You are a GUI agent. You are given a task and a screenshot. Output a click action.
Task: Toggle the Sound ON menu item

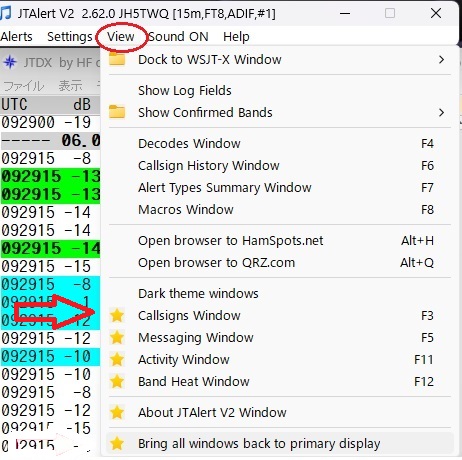[x=178, y=36]
